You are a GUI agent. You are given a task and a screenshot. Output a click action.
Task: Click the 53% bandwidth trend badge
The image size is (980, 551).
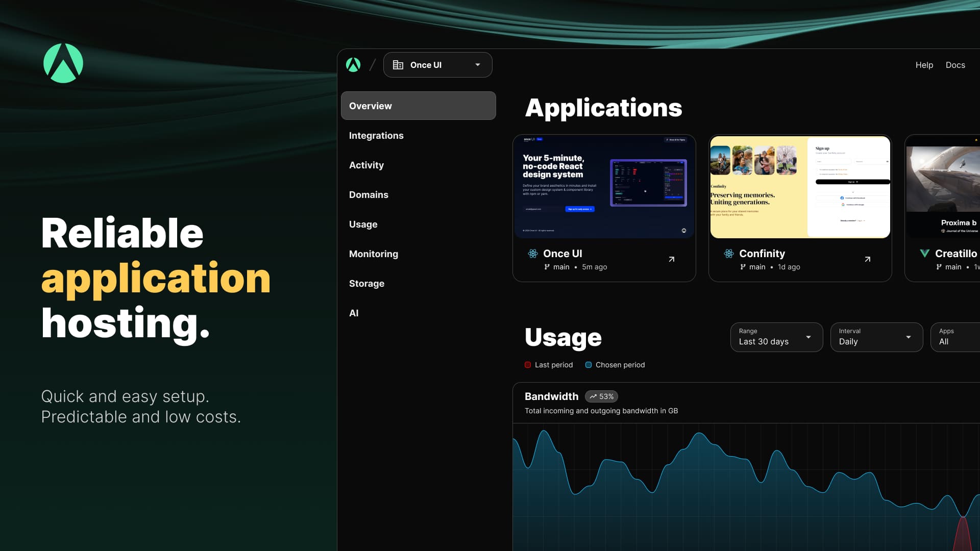[601, 396]
